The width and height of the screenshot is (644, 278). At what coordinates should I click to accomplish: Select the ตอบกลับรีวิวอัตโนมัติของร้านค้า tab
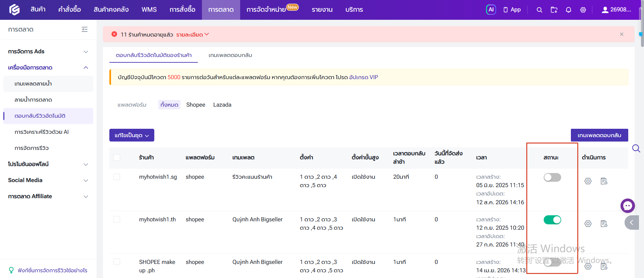click(154, 55)
